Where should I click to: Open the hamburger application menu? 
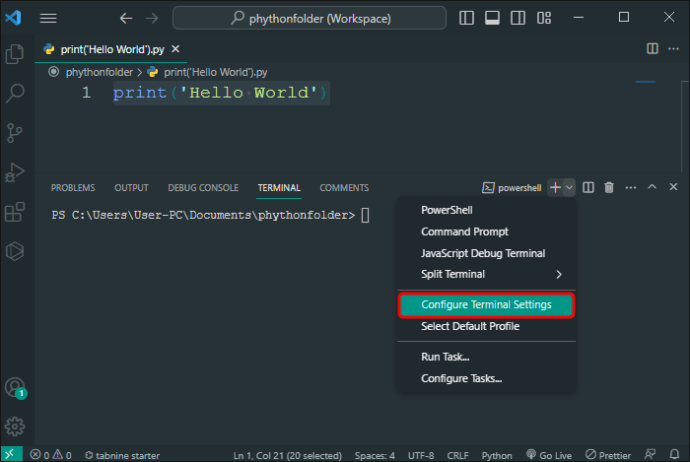(x=48, y=18)
